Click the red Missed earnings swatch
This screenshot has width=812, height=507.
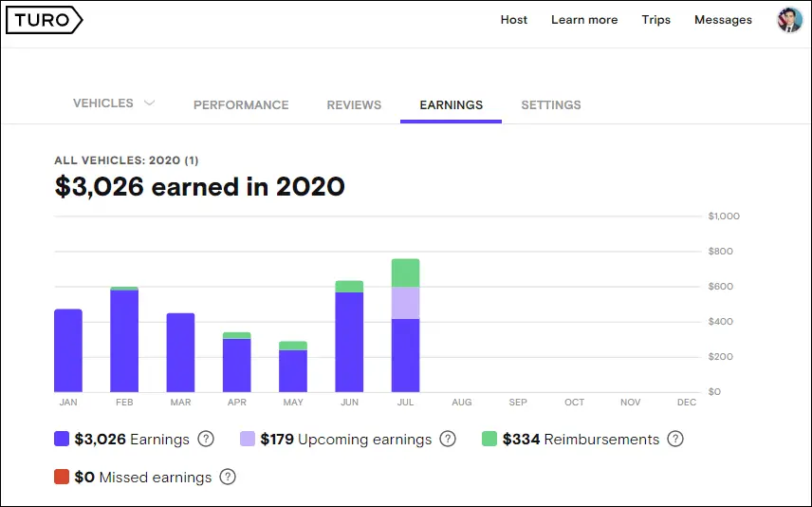[x=62, y=477]
